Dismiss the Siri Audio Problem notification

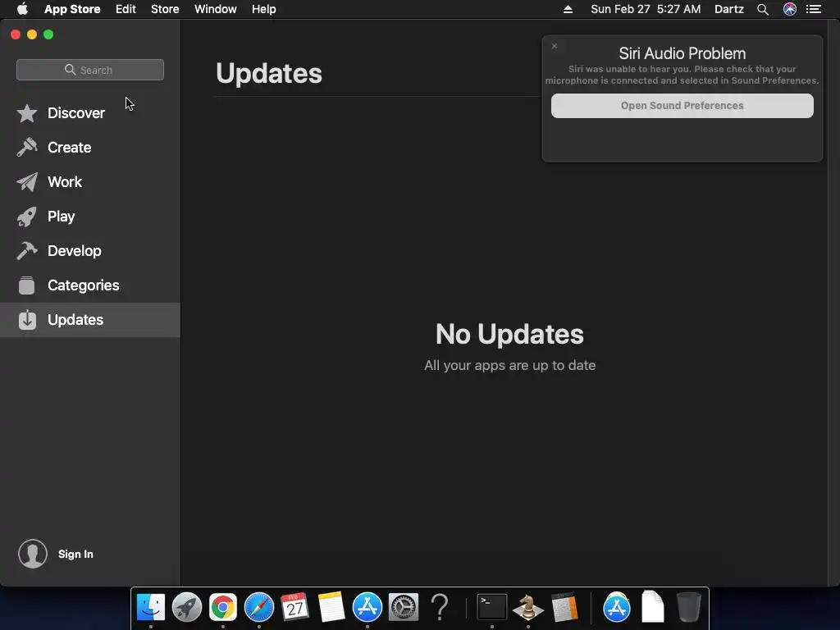pos(555,46)
